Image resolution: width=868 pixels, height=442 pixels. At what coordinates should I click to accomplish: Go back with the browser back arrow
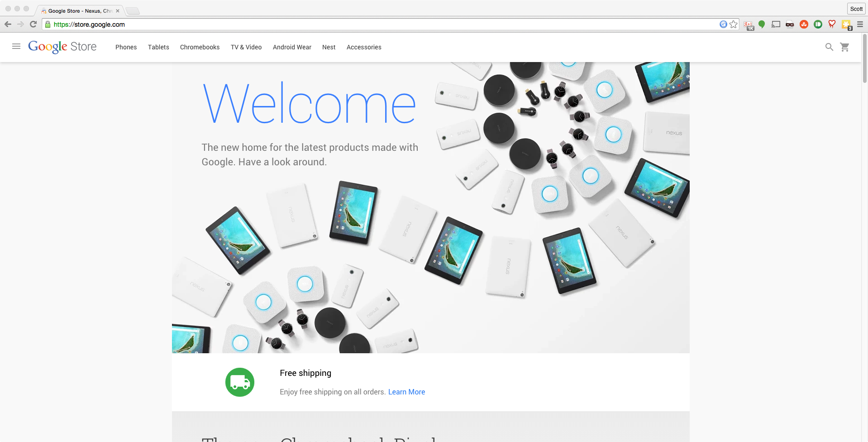coord(8,24)
